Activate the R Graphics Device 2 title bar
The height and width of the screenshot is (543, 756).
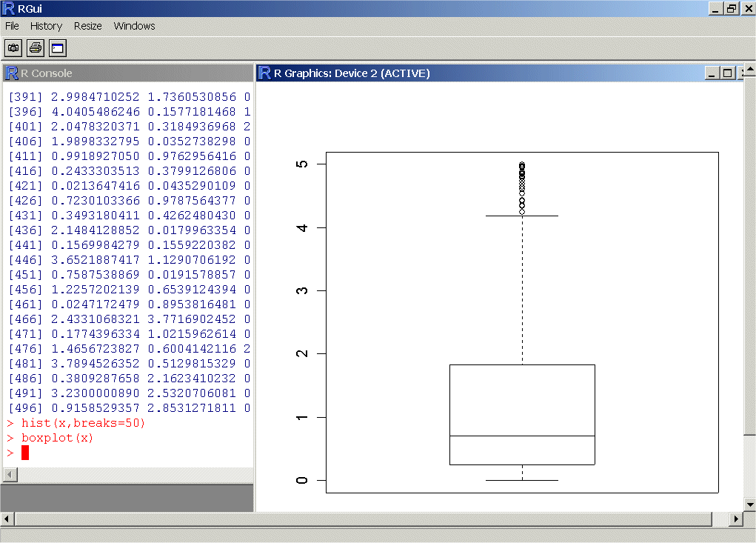point(481,73)
